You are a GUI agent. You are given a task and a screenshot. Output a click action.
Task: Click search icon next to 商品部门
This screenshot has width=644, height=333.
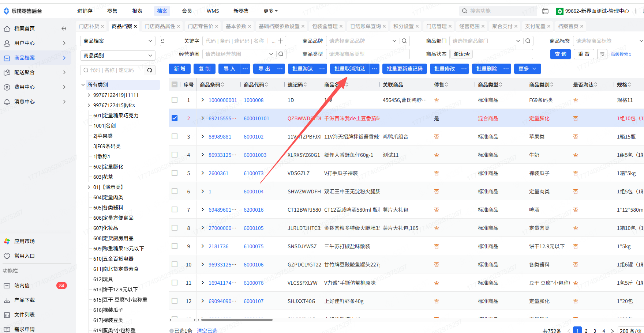tap(528, 41)
